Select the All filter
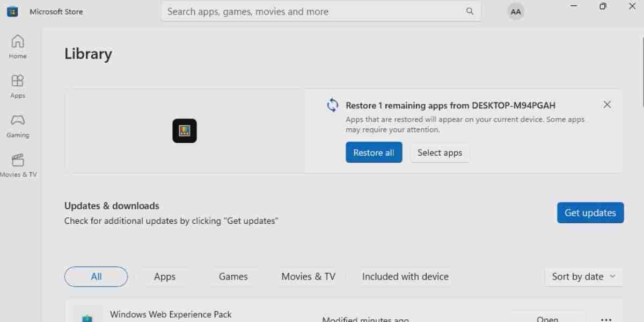The width and height of the screenshot is (644, 322). point(96,276)
